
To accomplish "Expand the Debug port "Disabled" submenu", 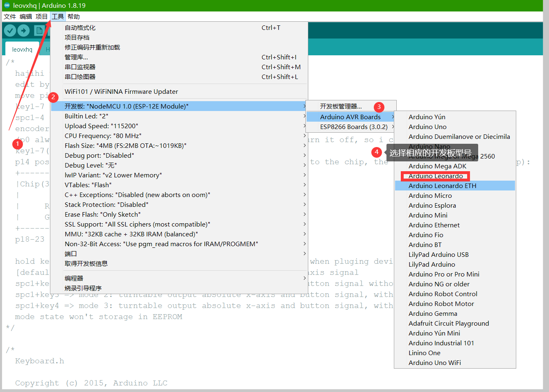I will tap(179, 156).
